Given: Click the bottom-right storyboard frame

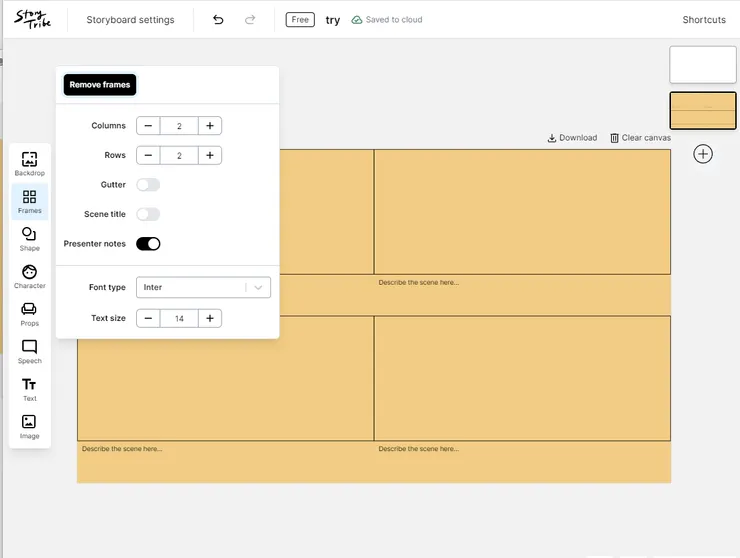Looking at the screenshot, I should click(522, 378).
